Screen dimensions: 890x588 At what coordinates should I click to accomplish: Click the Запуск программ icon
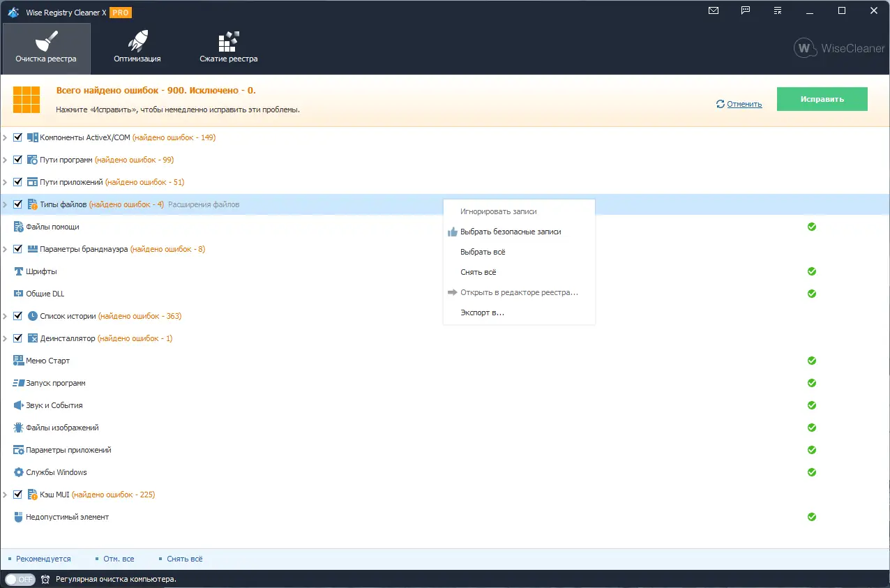[19, 383]
